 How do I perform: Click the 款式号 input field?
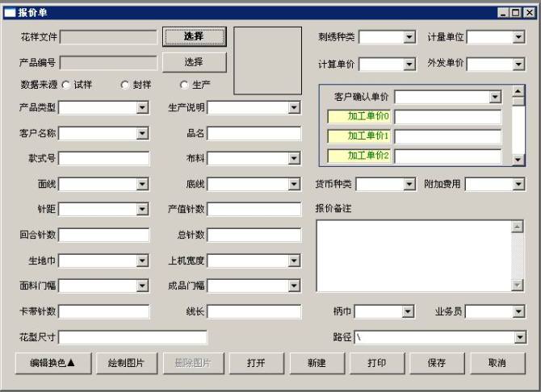tap(103, 159)
